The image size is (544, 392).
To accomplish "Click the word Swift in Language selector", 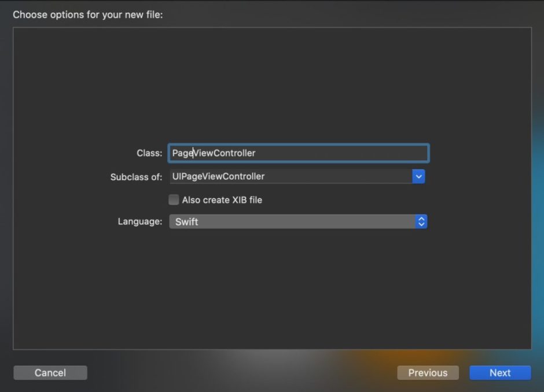I will pyautogui.click(x=187, y=222).
